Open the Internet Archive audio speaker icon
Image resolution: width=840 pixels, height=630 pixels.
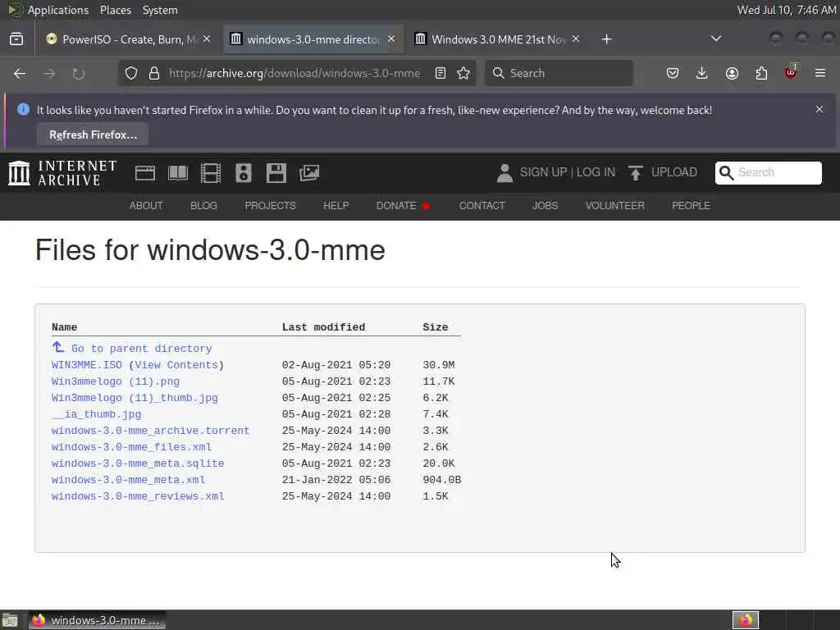243,173
